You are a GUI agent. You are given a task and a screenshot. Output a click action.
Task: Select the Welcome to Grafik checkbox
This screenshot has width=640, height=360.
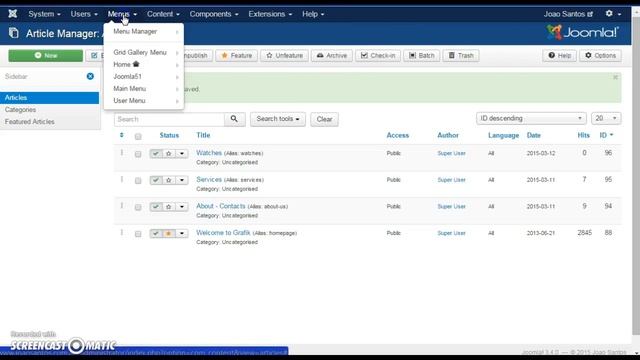[x=138, y=234]
